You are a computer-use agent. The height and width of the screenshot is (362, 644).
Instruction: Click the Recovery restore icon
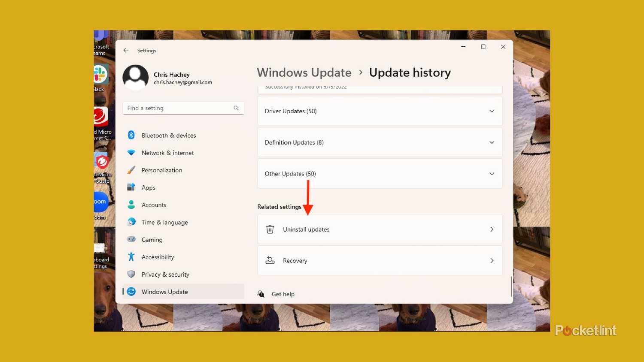pos(270,260)
